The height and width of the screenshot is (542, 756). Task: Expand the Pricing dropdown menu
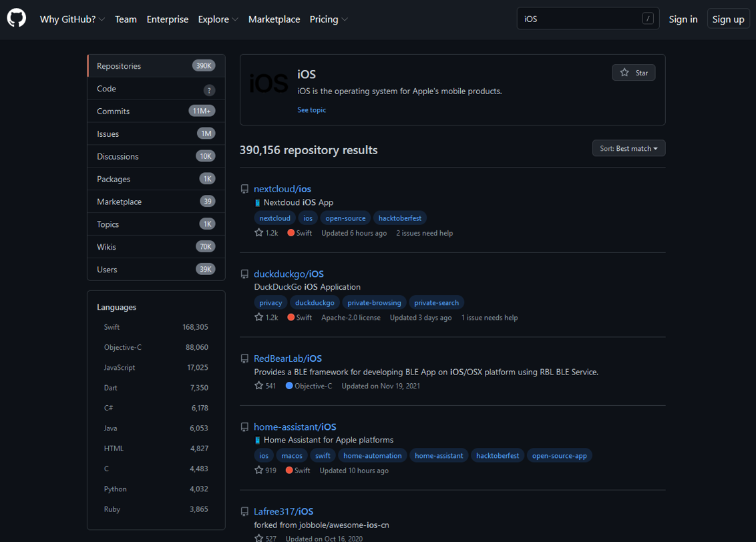[329, 19]
